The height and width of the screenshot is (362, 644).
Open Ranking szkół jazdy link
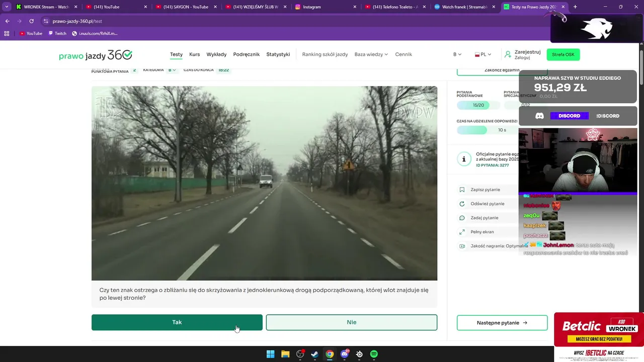coord(325,54)
